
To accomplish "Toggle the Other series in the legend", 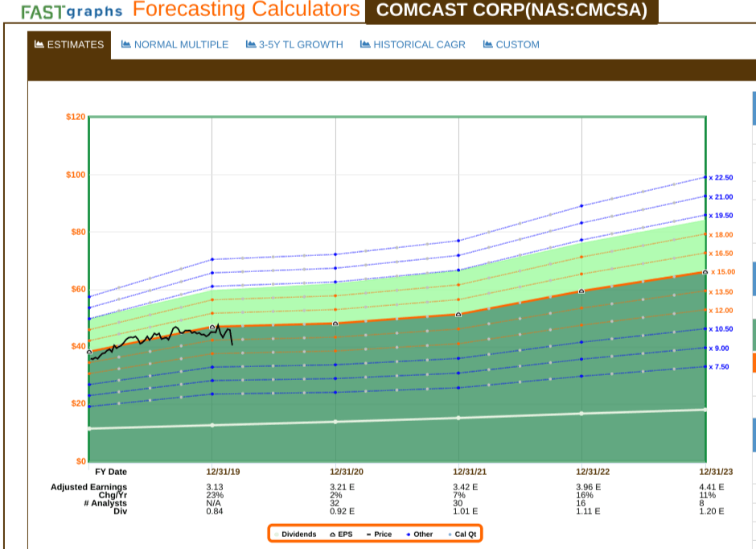I will (420, 534).
